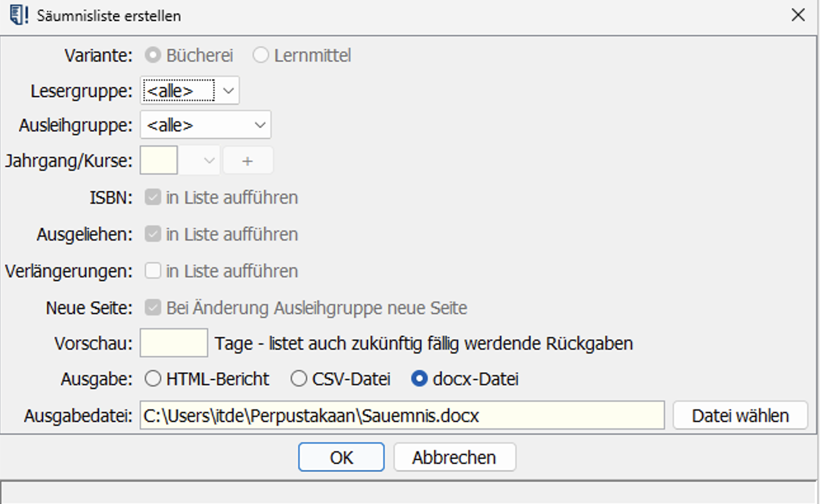Click the Jahrgang/Kurse text field

coord(159,161)
